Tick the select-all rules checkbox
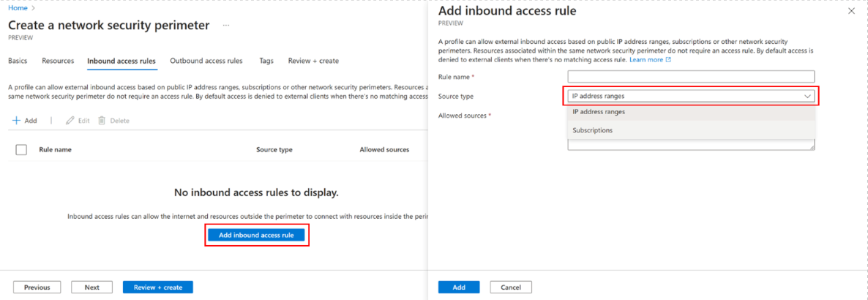 point(21,149)
